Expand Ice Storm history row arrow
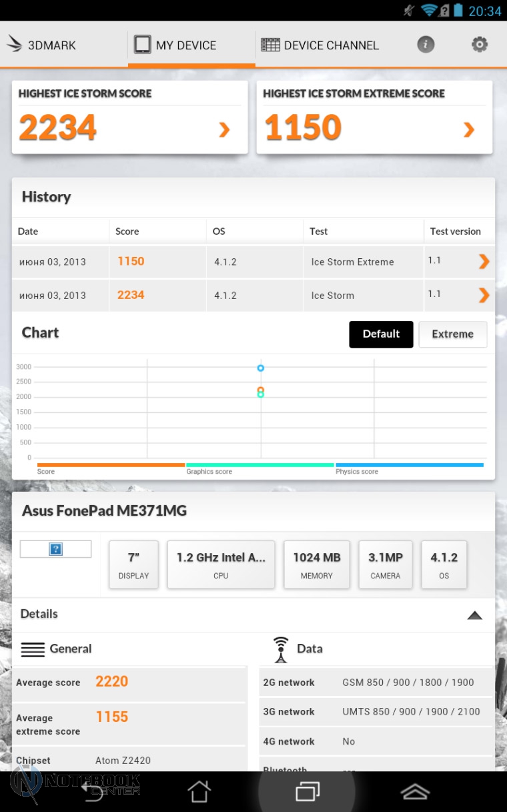The height and width of the screenshot is (812, 507). [x=484, y=295]
